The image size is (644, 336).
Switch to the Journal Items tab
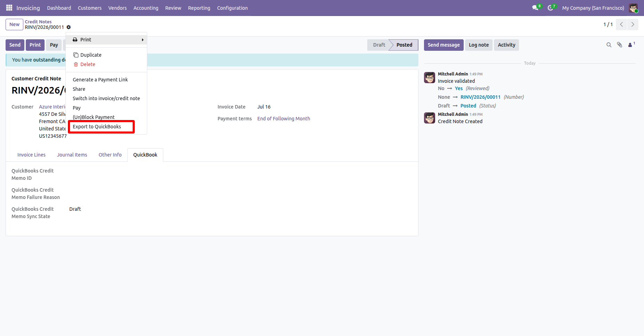coord(72,155)
